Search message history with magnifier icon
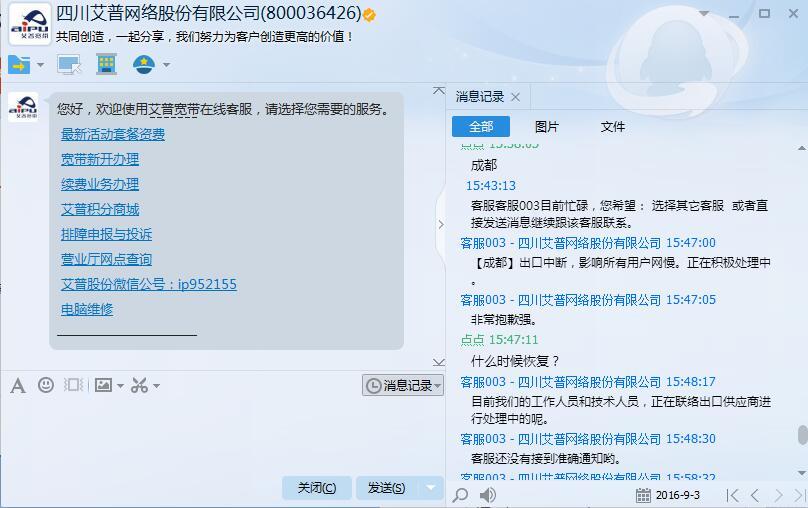Viewport: 808px width, 508px height. (460, 495)
